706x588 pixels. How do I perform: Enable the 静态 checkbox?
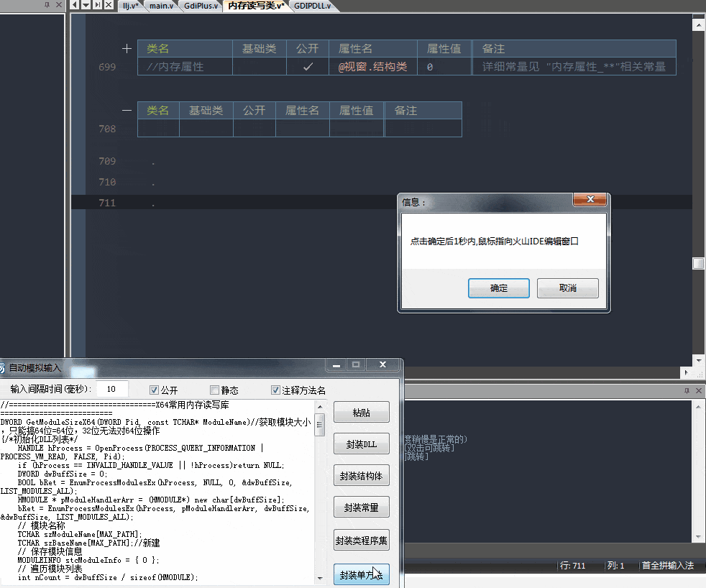pos(214,390)
